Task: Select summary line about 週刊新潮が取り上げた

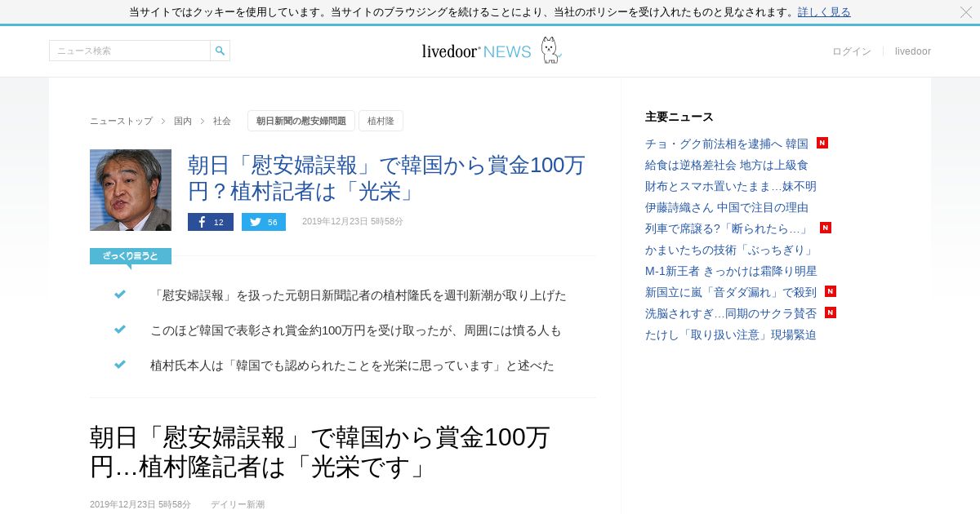Action: (x=359, y=295)
